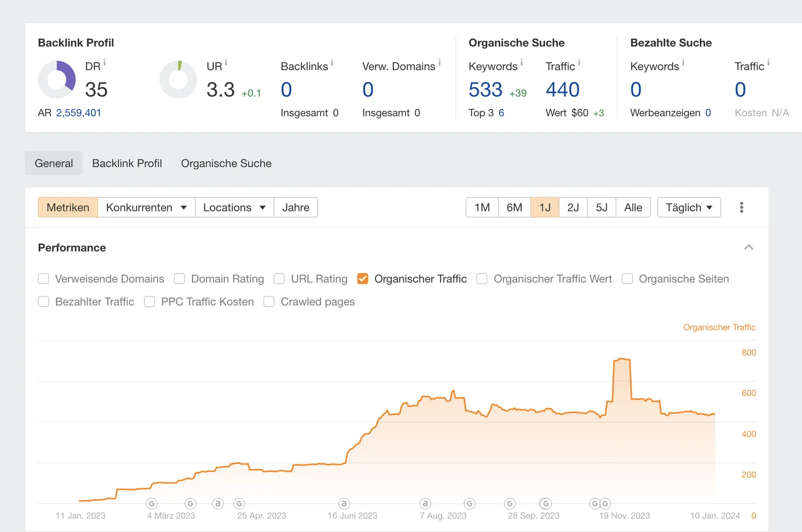Check the PPC Traffic Kosten box
The width and height of the screenshot is (802, 532).
149,302
